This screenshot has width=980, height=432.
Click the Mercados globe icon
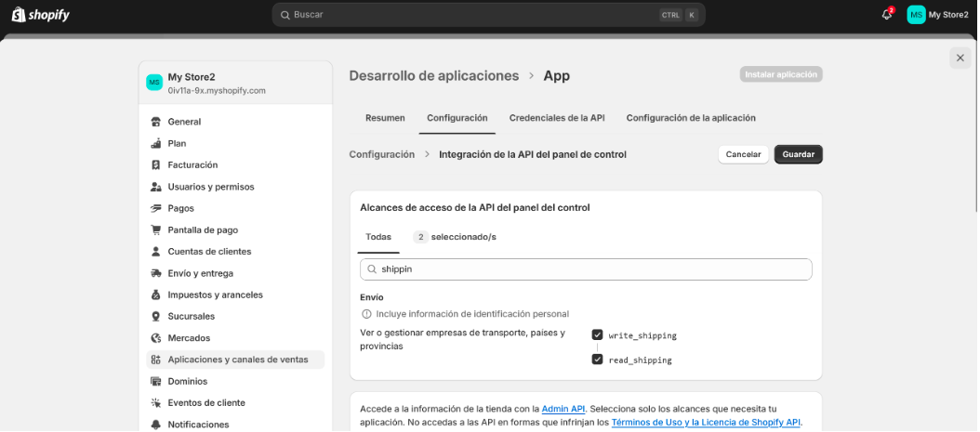[x=156, y=338]
